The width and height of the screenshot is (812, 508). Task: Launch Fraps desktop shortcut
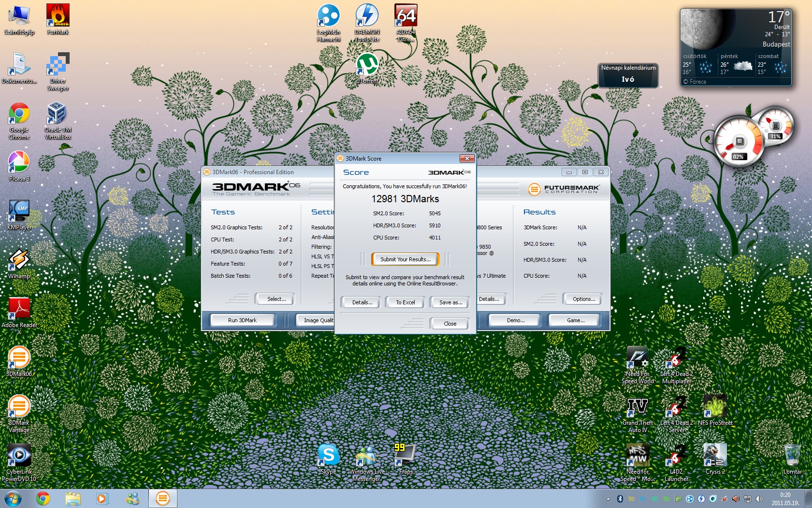pyautogui.click(x=406, y=459)
